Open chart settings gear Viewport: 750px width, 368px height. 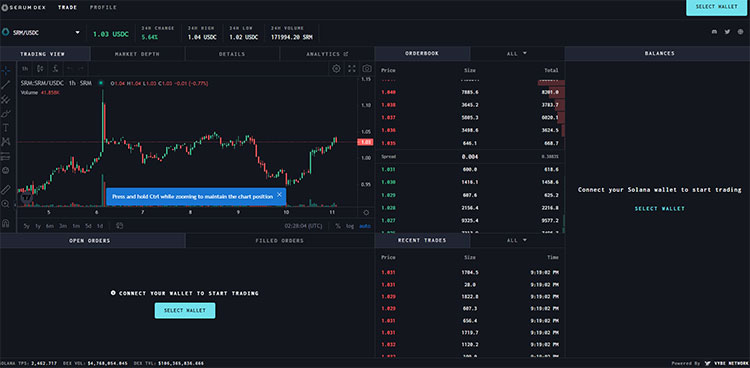[336, 68]
